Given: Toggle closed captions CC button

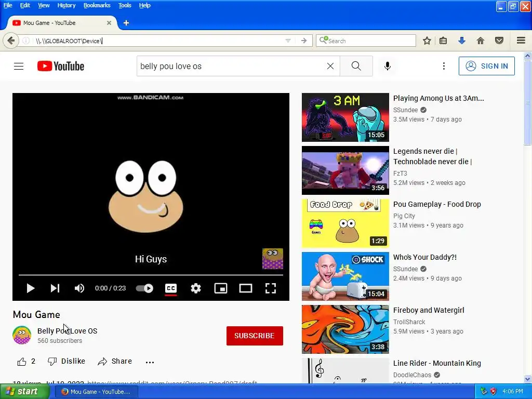Looking at the screenshot, I should (x=170, y=288).
